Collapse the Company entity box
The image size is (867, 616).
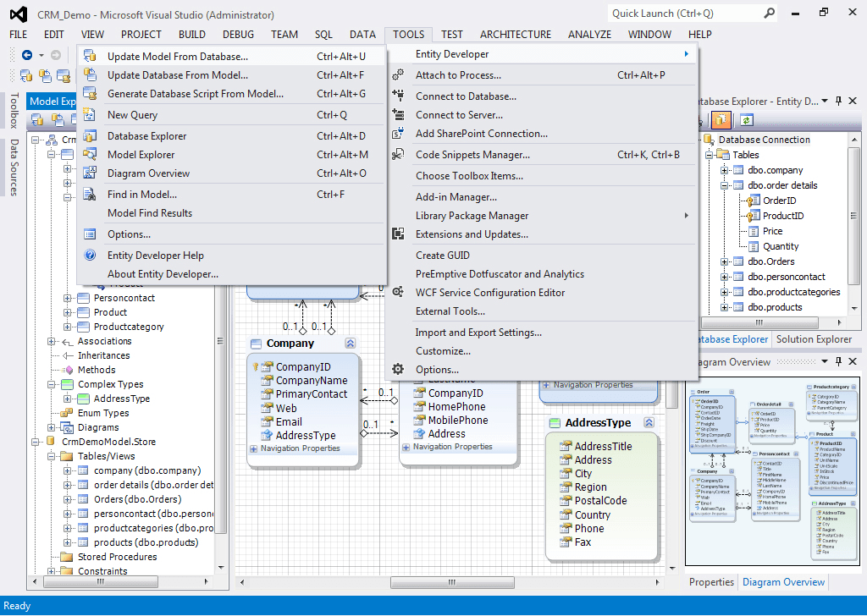click(x=350, y=343)
